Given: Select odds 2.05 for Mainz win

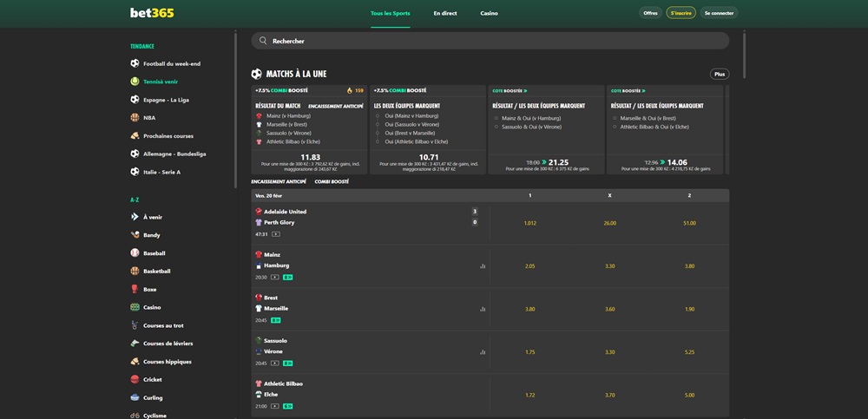Looking at the screenshot, I should [529, 266].
